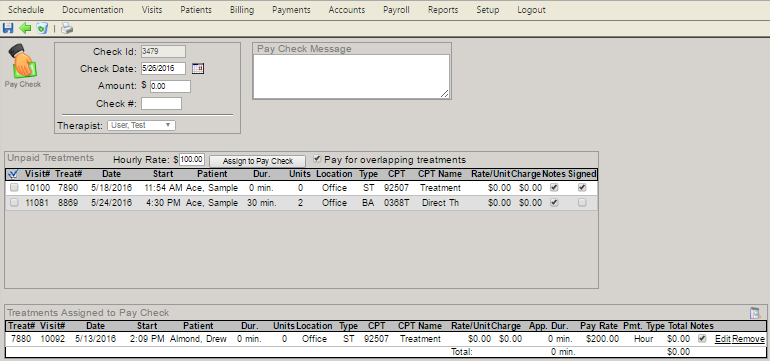Click the $200.00 pay rate cell
770x361 pixels.
603,339
